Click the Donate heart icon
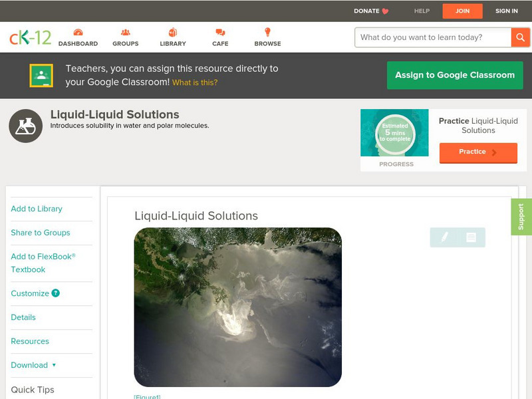Image resolution: width=532 pixels, height=399 pixels. pos(385,11)
